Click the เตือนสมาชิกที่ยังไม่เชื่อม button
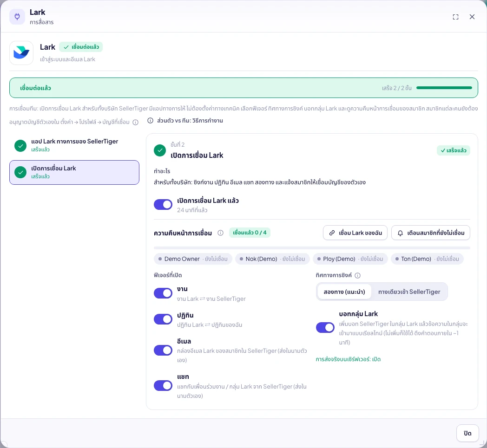This screenshot has width=487, height=448. 431,233
